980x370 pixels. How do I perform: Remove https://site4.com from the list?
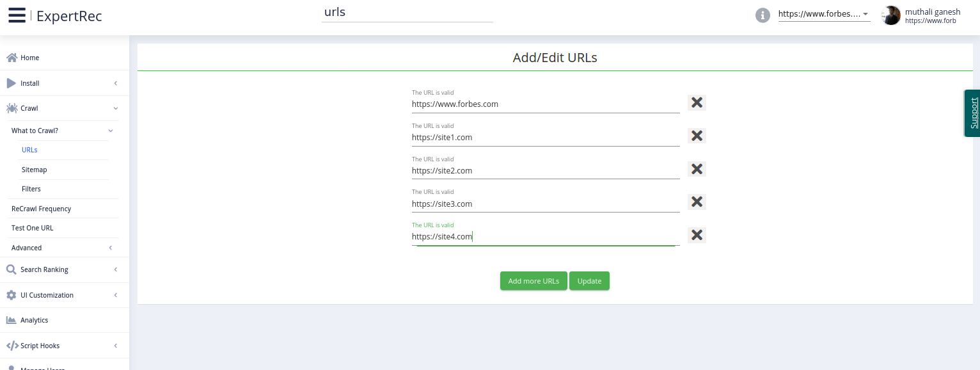point(697,235)
